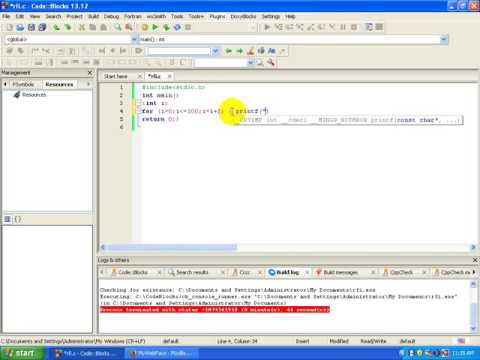This screenshot has width=480, height=360.
Task: Click the Open file icon
Action: (x=20, y=27)
